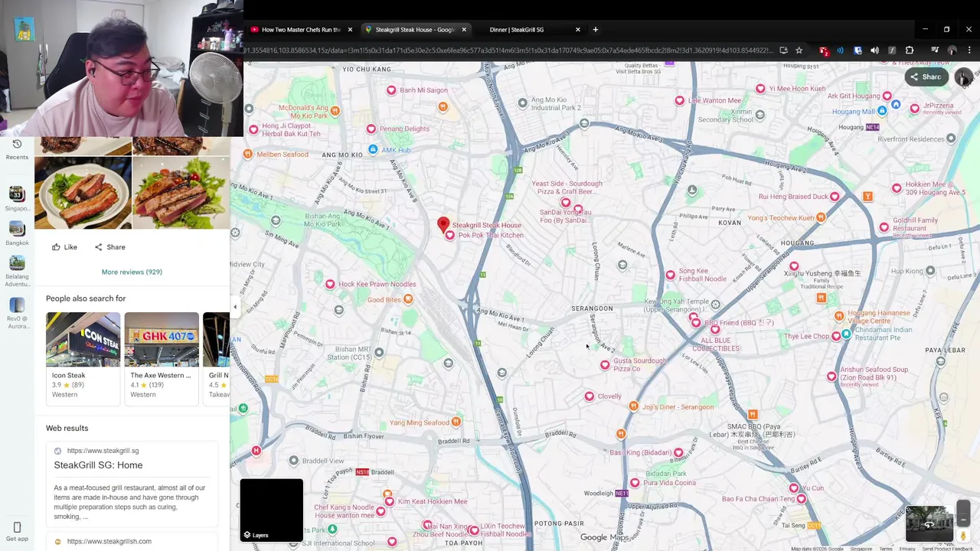Close the YouTube Master Chefs tab
Viewport: 980px width, 551px height.
[350, 30]
